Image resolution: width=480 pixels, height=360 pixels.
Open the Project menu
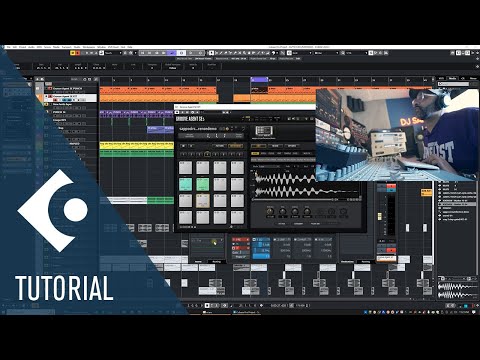pos(22,47)
